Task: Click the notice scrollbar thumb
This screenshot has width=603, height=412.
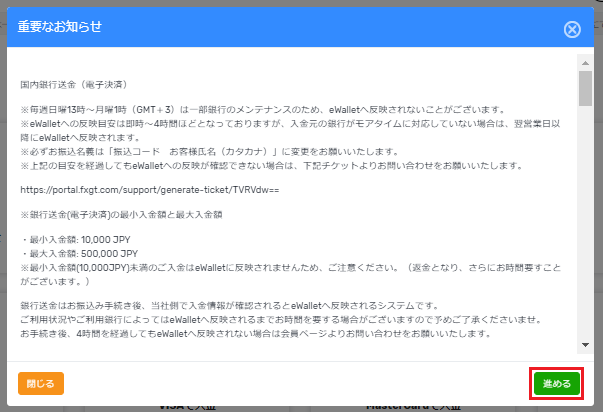Action: 584,88
